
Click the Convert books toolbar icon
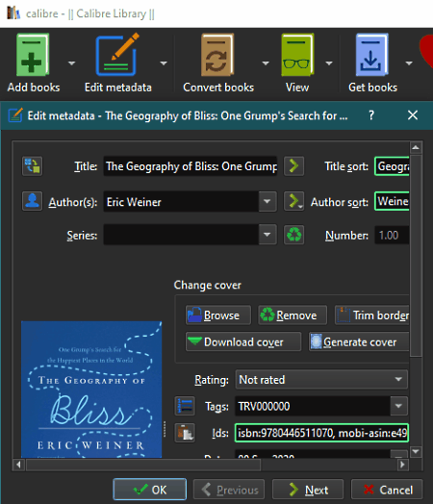(217, 55)
